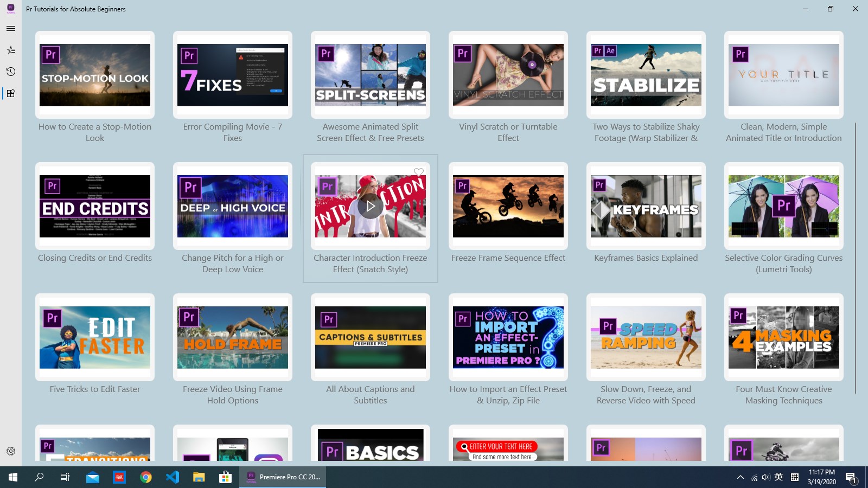
Task: Open Task View on the taskbar
Action: click(65, 477)
